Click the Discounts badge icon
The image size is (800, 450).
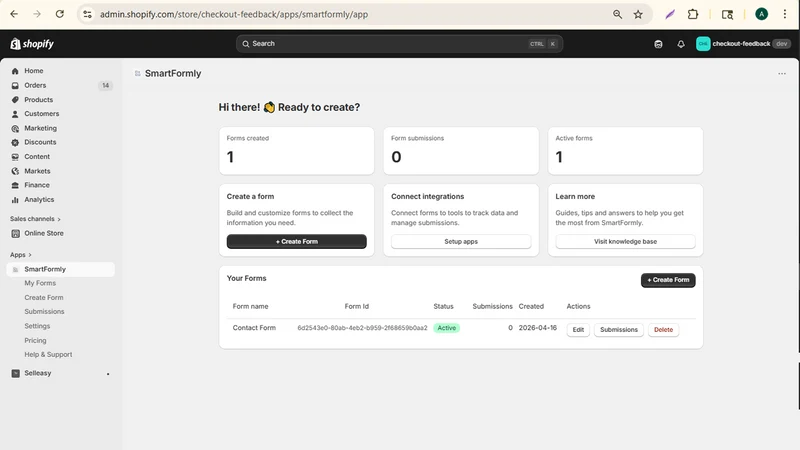[x=15, y=142]
